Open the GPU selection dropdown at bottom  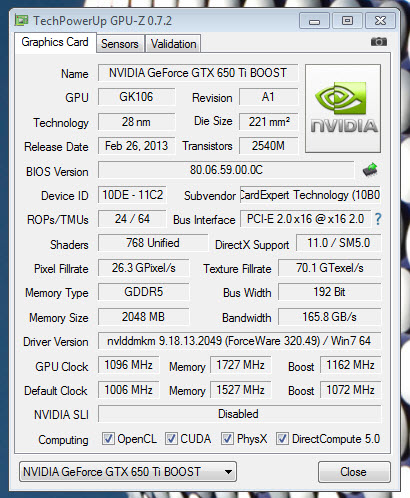coord(128,472)
